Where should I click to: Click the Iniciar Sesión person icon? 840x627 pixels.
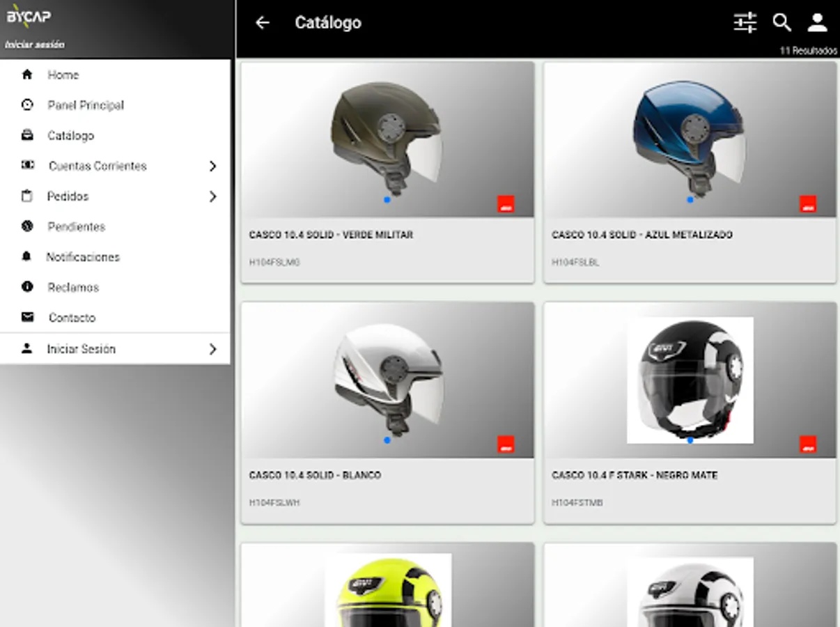(27, 348)
